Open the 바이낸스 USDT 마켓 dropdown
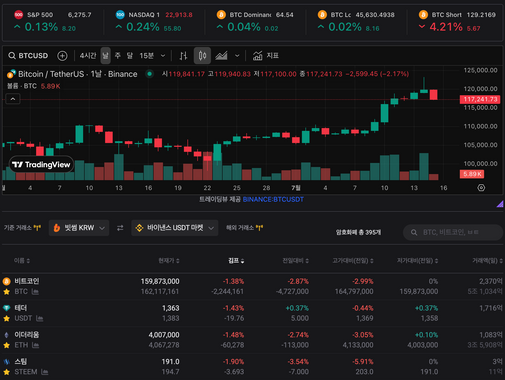The image size is (505, 380). (x=175, y=228)
